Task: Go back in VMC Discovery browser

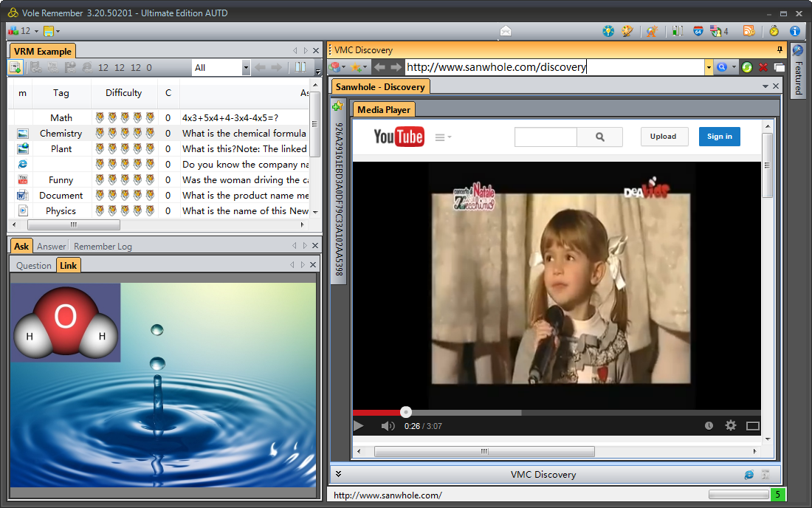Action: pyautogui.click(x=379, y=67)
